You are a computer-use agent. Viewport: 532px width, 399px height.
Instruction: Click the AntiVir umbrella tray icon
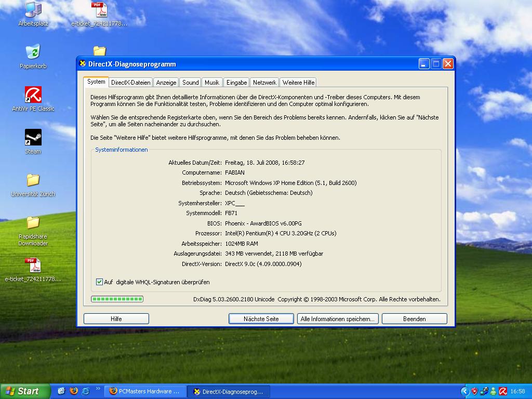click(x=503, y=391)
